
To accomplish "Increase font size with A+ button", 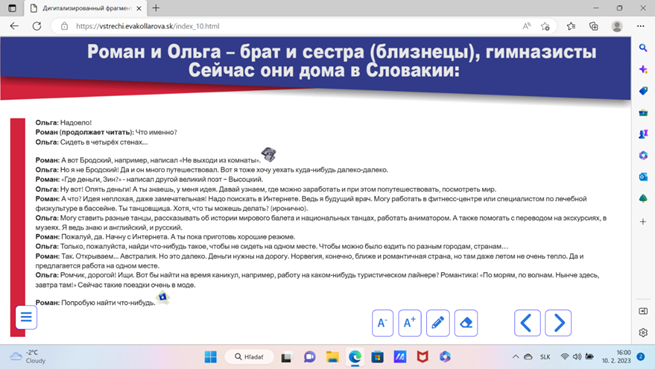I will click(409, 323).
